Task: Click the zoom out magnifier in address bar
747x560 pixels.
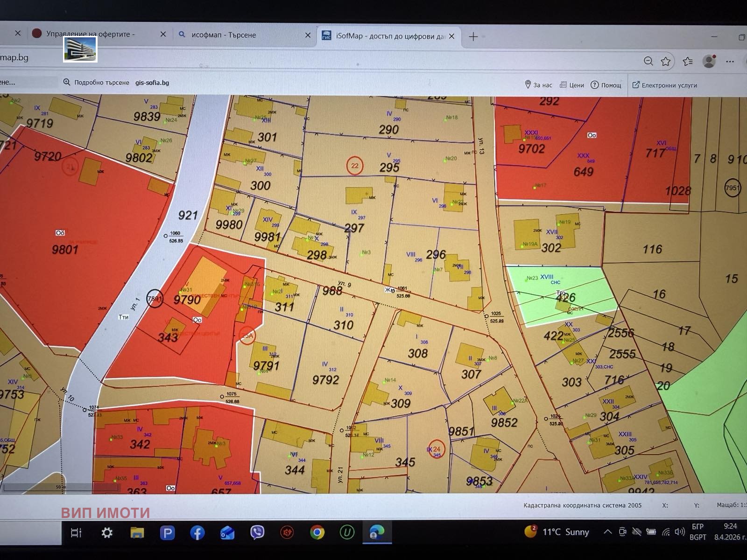Action: point(648,62)
